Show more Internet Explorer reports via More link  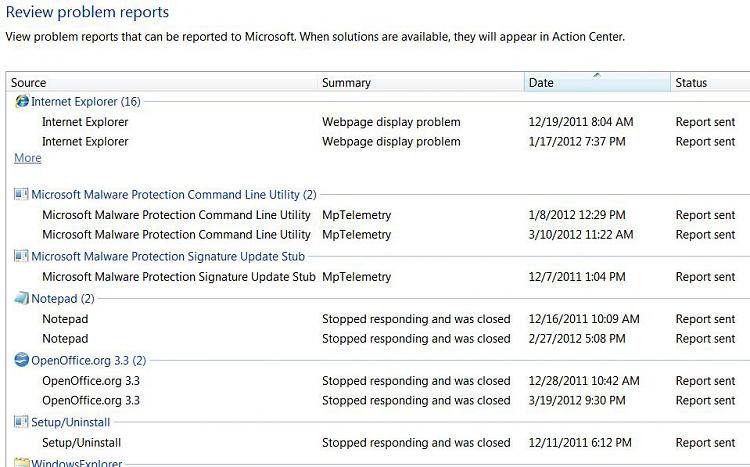click(x=28, y=158)
